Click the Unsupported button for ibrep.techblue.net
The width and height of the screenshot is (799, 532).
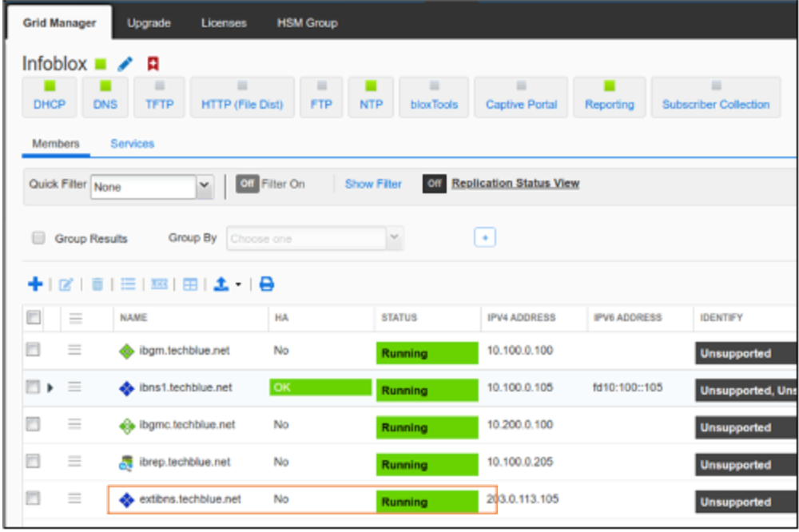[746, 465]
